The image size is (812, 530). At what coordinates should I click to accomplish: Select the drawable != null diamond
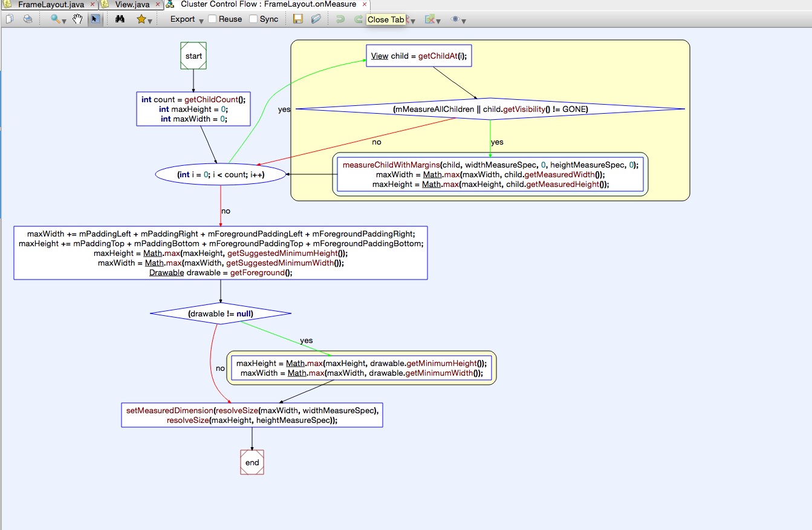click(x=221, y=313)
